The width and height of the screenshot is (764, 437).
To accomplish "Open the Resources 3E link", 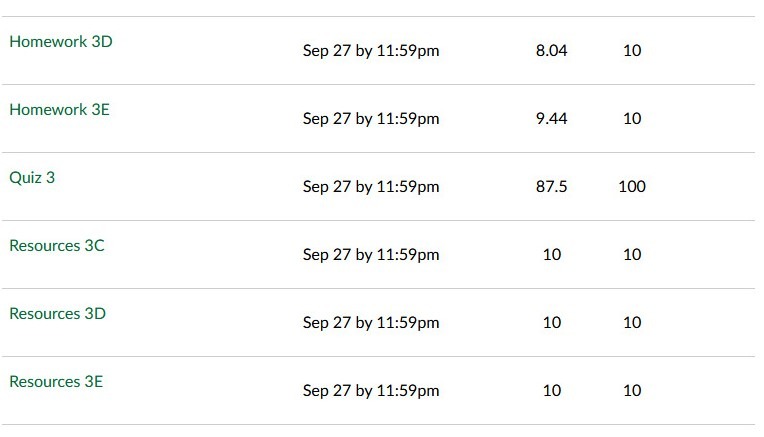I will pyautogui.click(x=56, y=382).
